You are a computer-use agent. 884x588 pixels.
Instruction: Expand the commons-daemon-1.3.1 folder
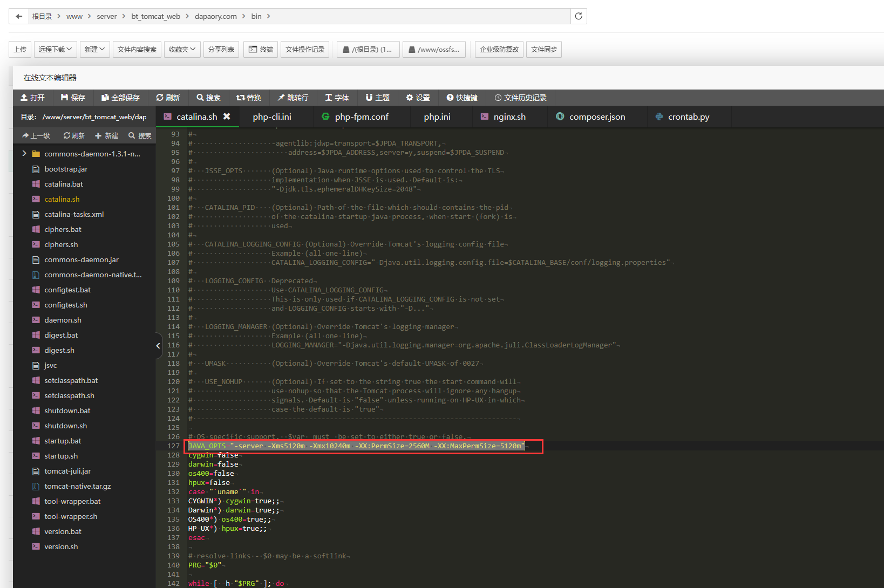click(24, 154)
